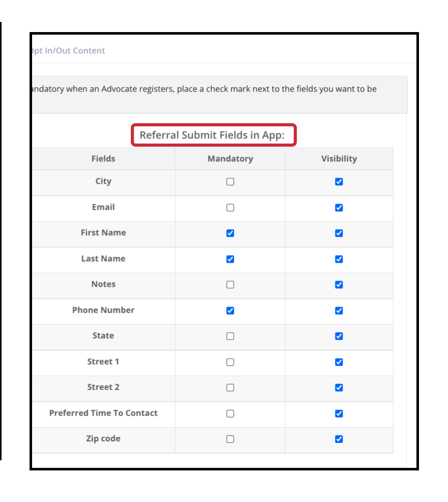The width and height of the screenshot is (448, 502).
Task: Hide the Street 2 field
Action: [x=339, y=388]
